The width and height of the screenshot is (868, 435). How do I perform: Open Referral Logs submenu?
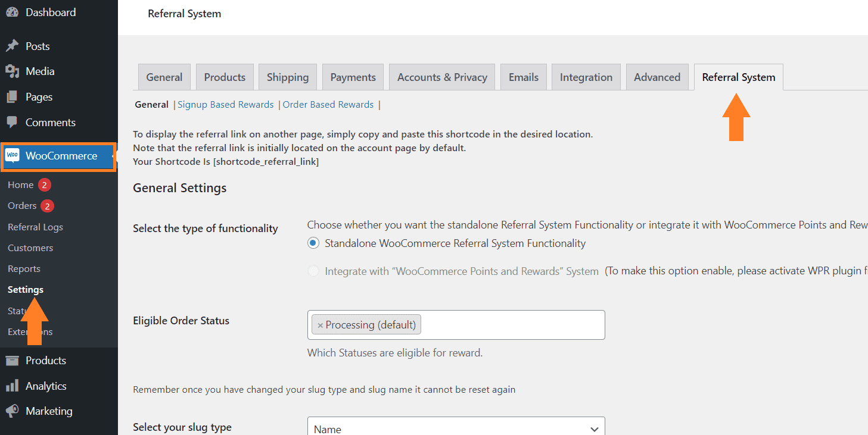(35, 227)
